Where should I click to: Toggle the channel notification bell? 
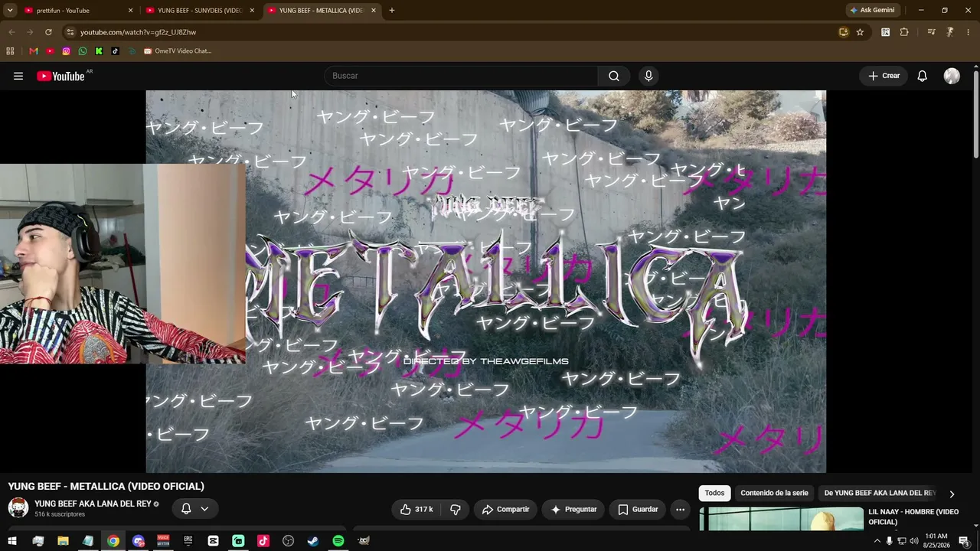click(x=186, y=509)
